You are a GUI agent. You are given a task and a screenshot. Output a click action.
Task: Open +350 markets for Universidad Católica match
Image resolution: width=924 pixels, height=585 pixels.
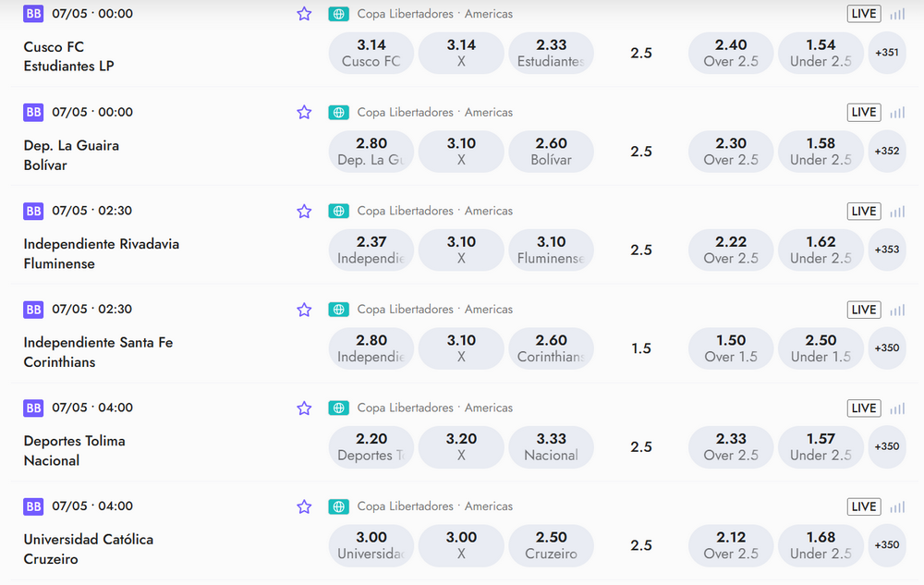(x=887, y=545)
